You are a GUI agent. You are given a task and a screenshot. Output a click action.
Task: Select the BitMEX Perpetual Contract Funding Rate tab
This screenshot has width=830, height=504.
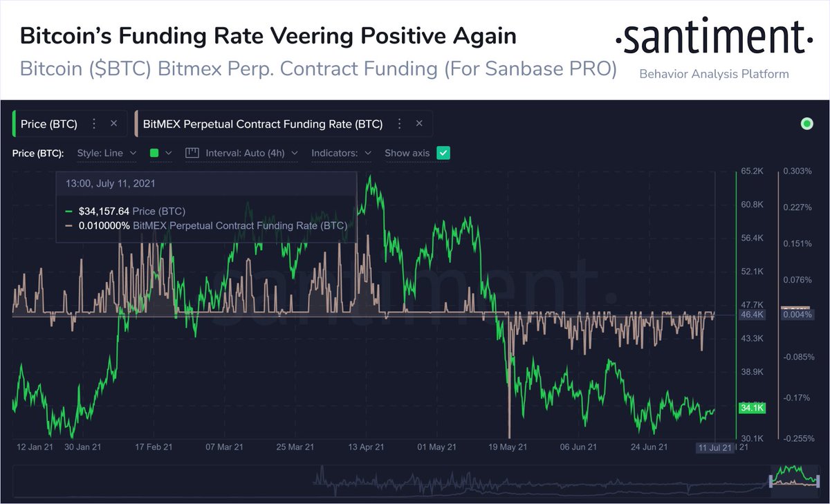tap(262, 124)
